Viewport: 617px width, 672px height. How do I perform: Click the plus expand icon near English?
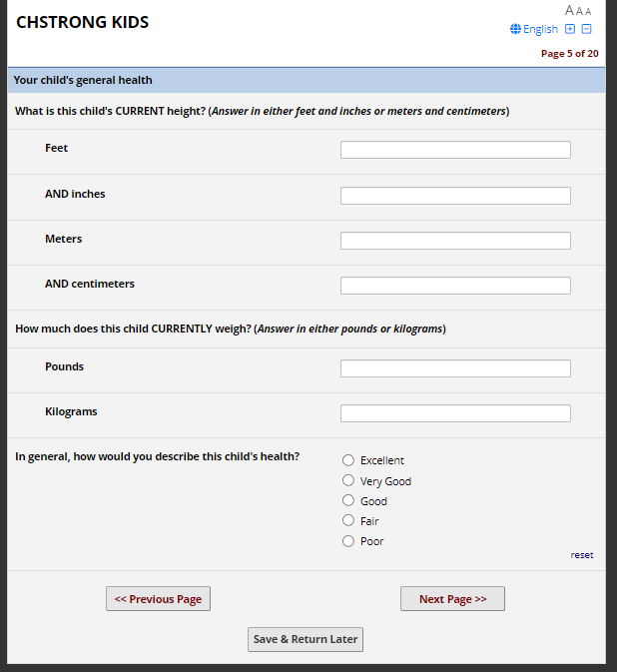click(x=570, y=29)
